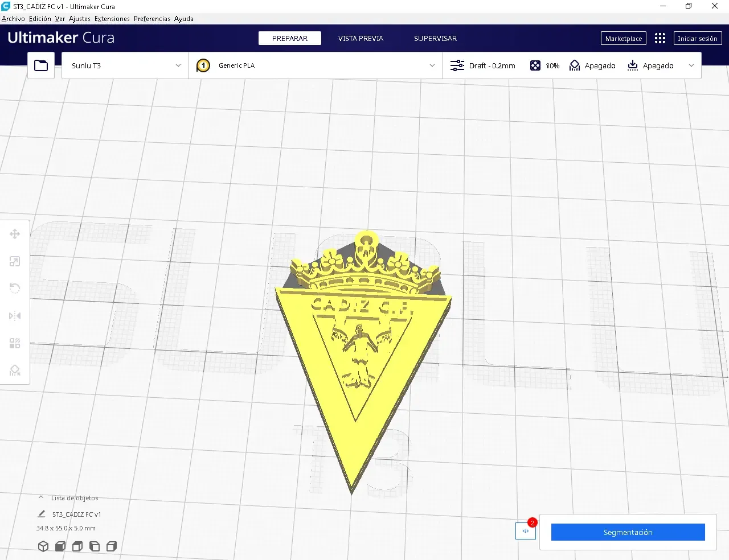Click the Segmentación slice button
Image resolution: width=729 pixels, height=560 pixels.
(628, 532)
